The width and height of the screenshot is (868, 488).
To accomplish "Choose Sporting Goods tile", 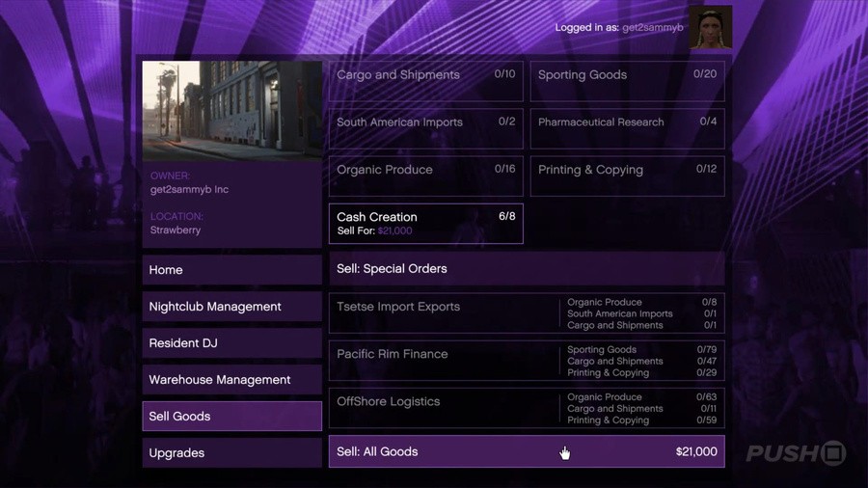I will pos(627,81).
